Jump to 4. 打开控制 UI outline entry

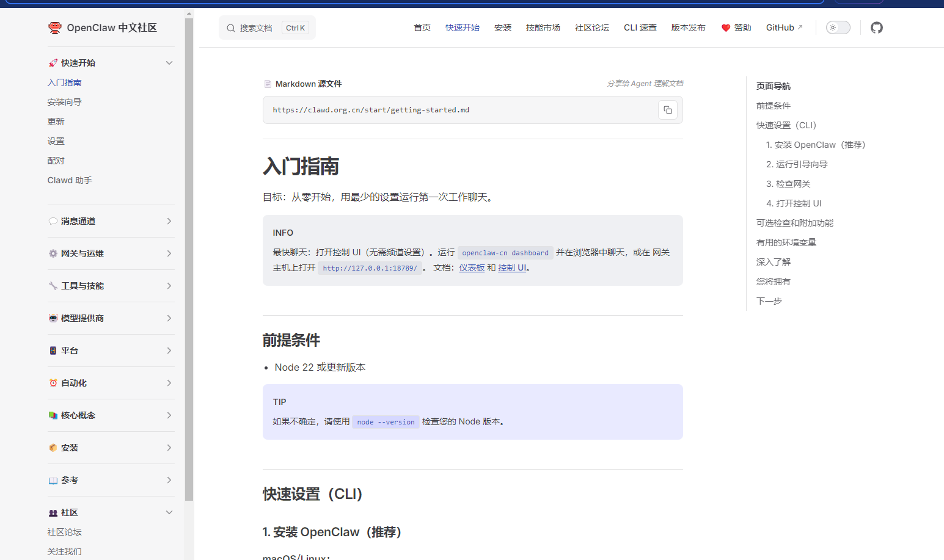[794, 203]
